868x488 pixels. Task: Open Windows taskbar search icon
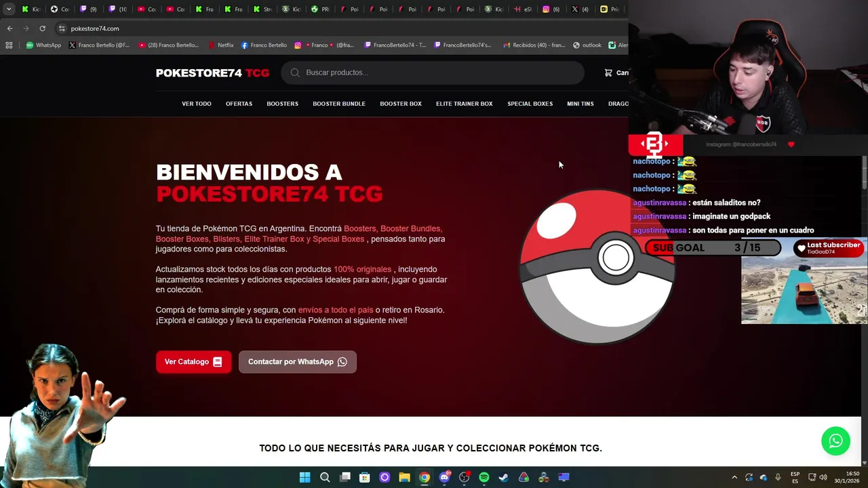click(325, 477)
